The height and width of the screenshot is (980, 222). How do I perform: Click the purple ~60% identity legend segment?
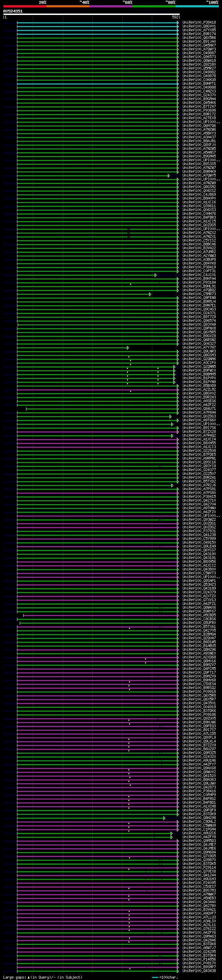(111, 6)
